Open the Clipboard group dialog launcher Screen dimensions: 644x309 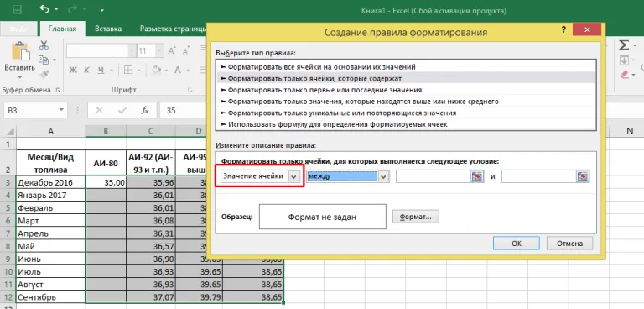coord(58,90)
